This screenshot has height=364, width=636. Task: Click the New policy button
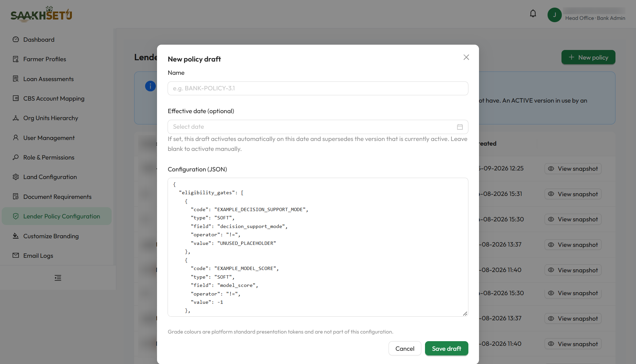point(588,57)
